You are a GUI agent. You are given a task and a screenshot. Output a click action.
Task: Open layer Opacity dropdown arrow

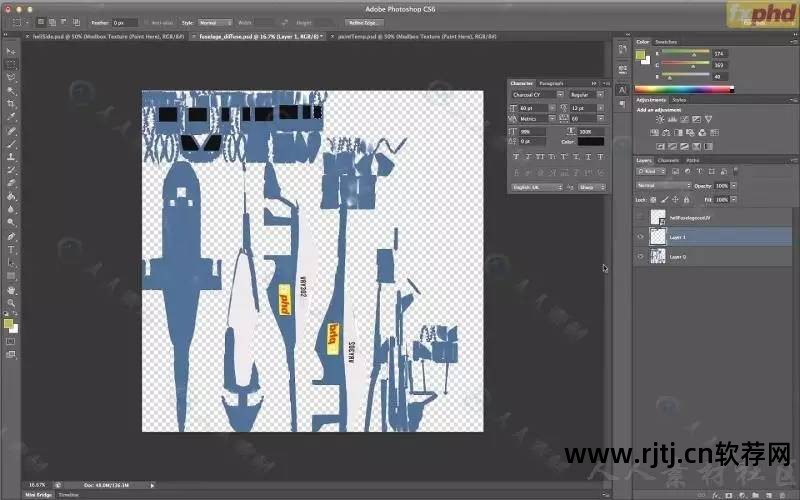pos(734,186)
